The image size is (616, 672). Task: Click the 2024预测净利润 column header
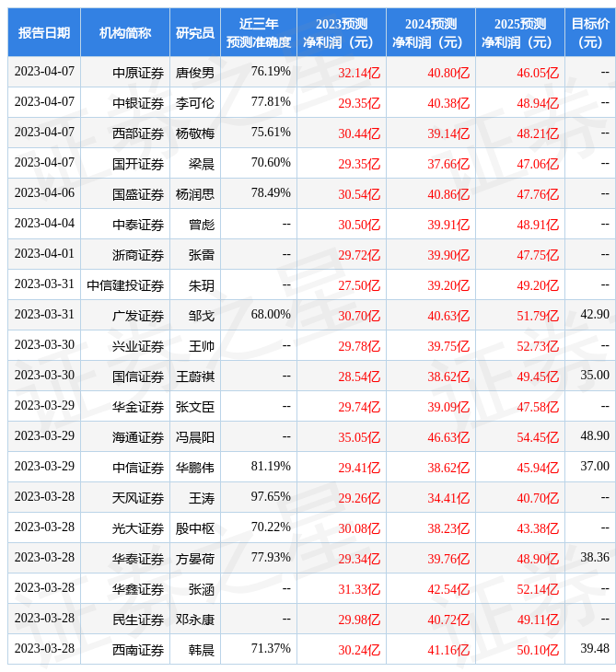[x=431, y=32]
